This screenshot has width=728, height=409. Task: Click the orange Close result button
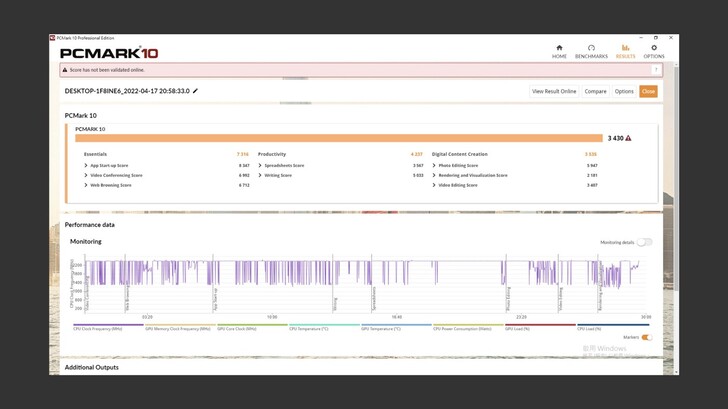pyautogui.click(x=648, y=91)
